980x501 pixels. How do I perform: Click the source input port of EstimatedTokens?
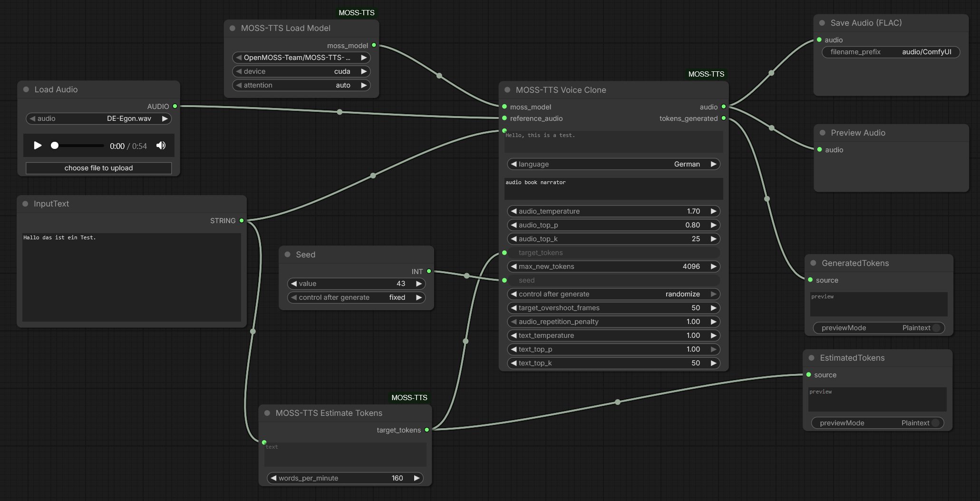[808, 375]
